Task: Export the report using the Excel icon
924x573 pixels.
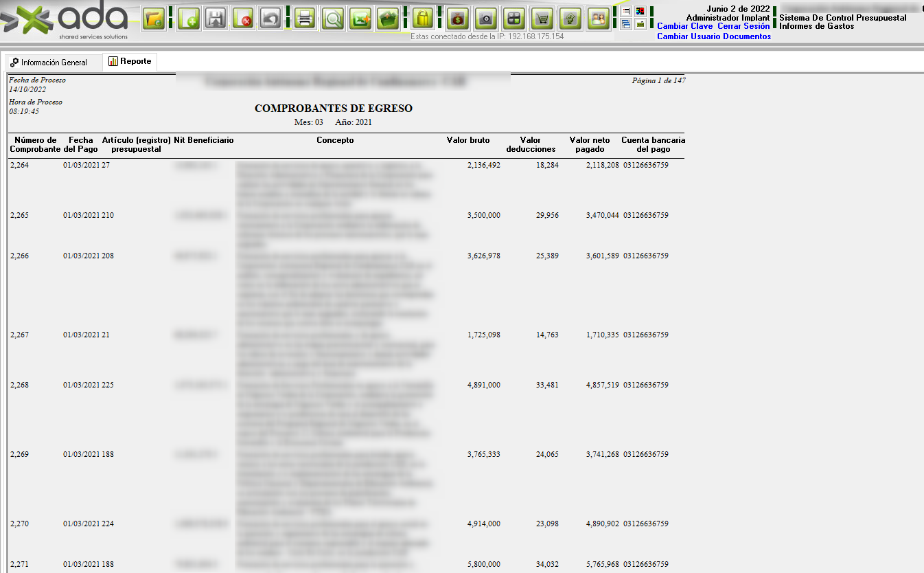Action: click(360, 19)
